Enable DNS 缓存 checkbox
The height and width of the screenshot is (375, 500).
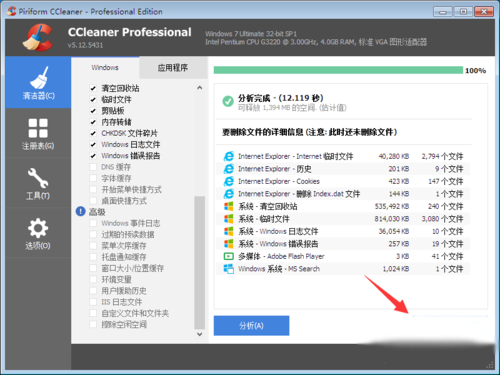tap(93, 167)
